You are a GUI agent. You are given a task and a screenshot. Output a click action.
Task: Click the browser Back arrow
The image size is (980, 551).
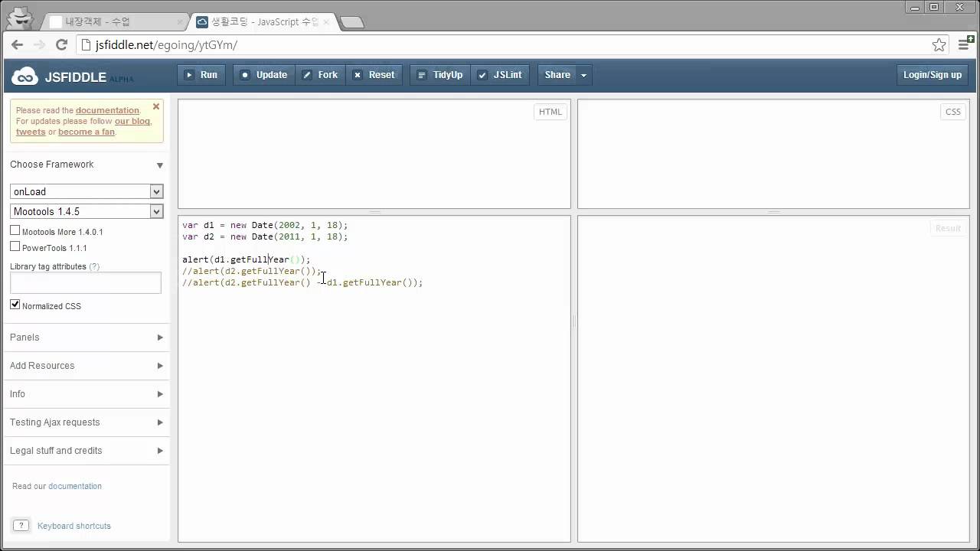(18, 44)
